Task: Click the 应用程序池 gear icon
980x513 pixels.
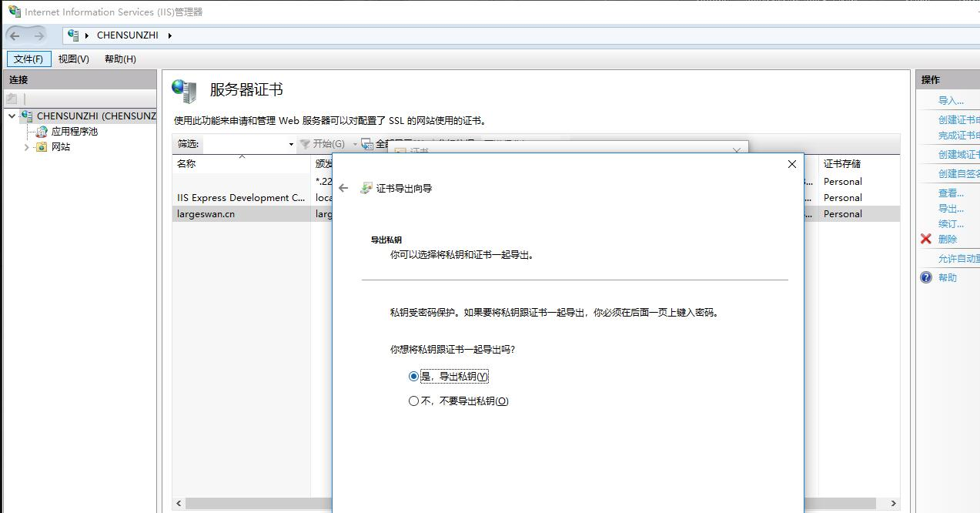Action: coord(42,132)
